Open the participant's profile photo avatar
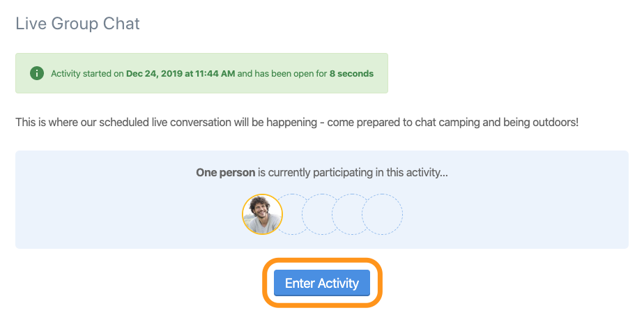Viewport: 644px width, 315px height. 262,215
